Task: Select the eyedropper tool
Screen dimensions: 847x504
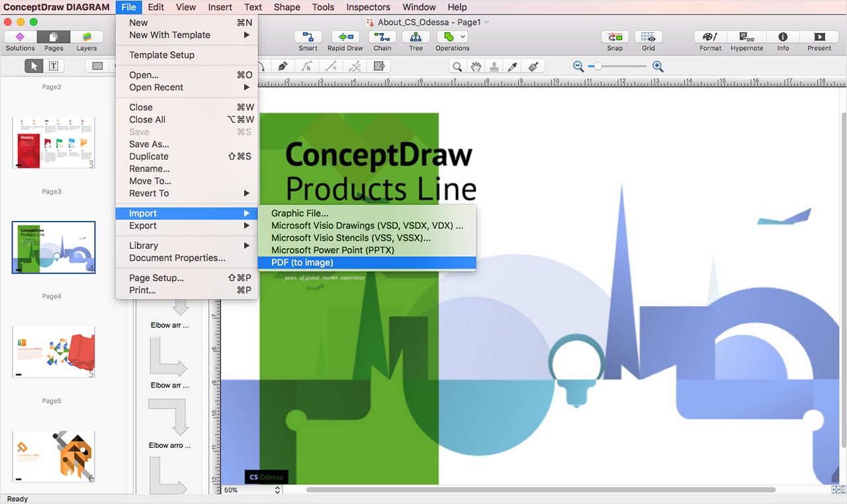Action: point(513,66)
